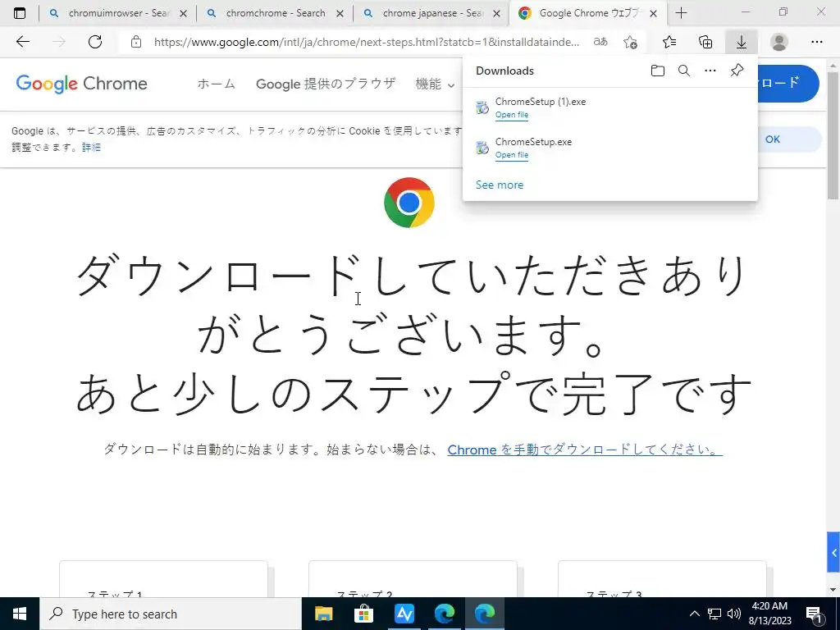
Task: Click the blue download button
Action: [787, 83]
